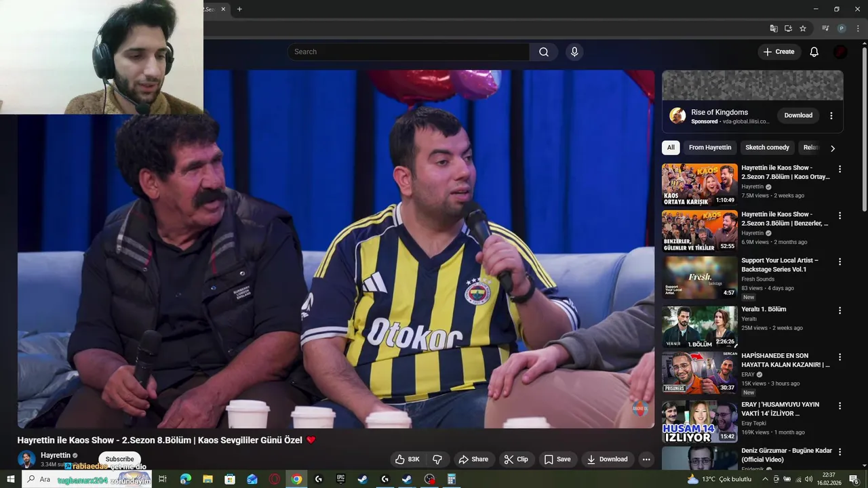Screen dimensions: 868x488
Task: Select the Sketch comedy filter chip
Action: 767,147
